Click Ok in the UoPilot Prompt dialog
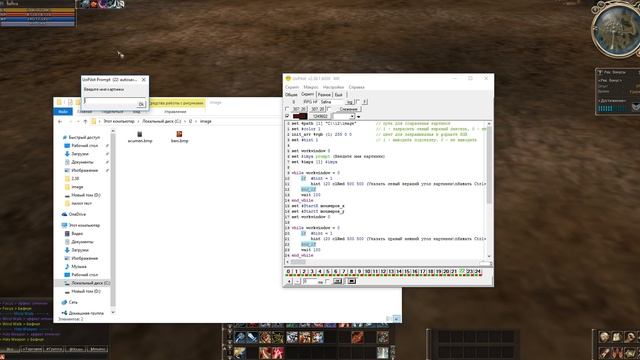Image resolution: width=640 pixels, height=360 pixels. 141,104
